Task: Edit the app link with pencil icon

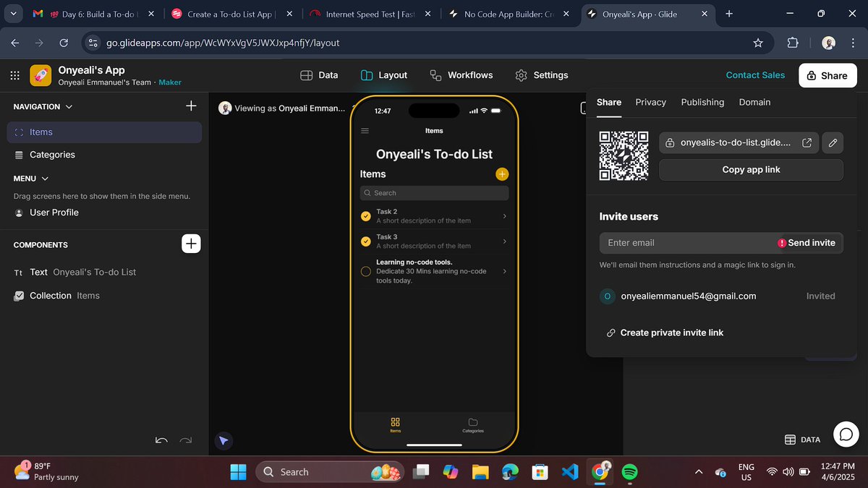Action: tap(833, 142)
